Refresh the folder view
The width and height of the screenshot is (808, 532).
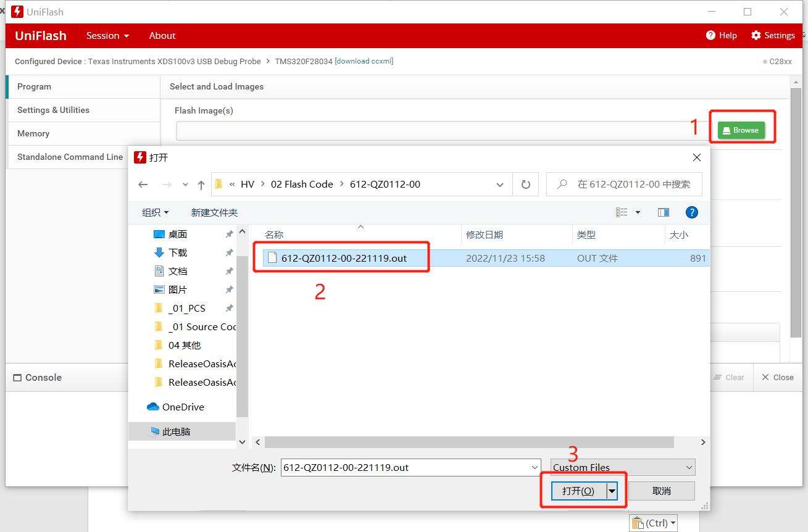(526, 185)
